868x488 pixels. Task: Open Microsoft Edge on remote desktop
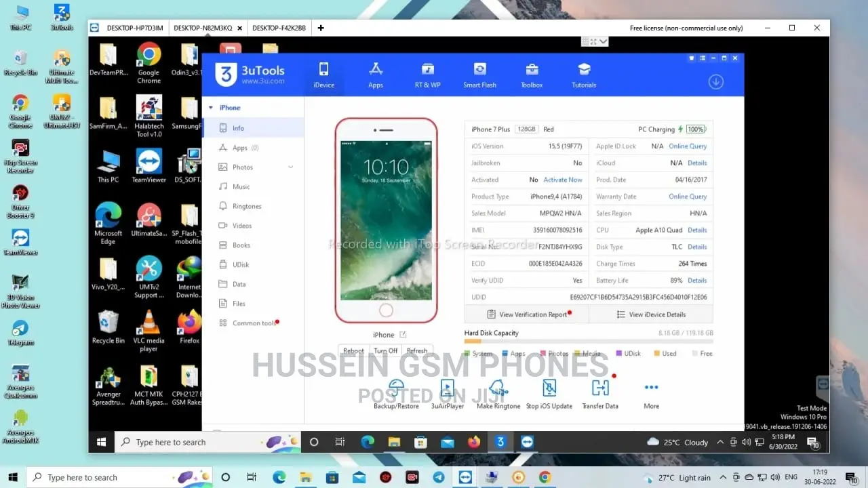pyautogui.click(x=108, y=224)
